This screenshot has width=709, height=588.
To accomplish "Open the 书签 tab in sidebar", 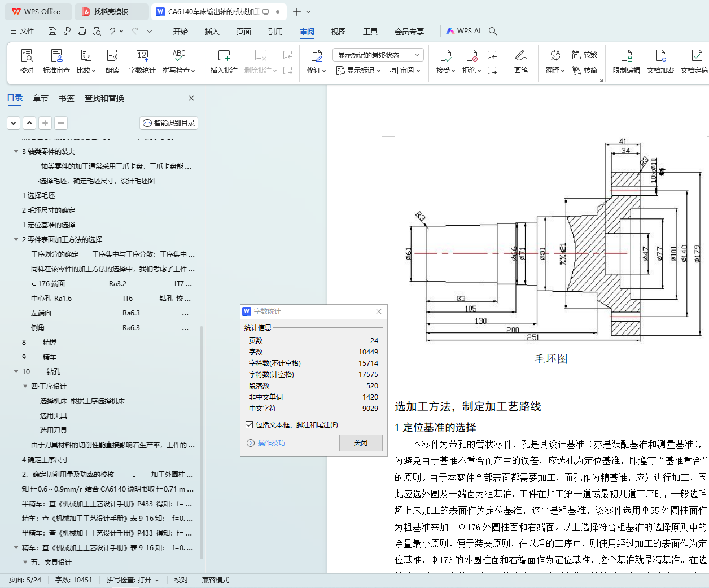I will [x=67, y=98].
